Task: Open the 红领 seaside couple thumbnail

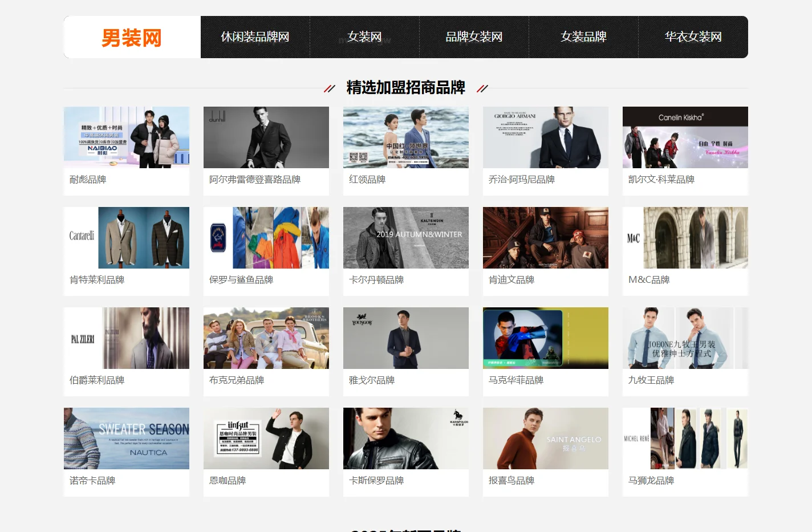Action: click(x=406, y=137)
